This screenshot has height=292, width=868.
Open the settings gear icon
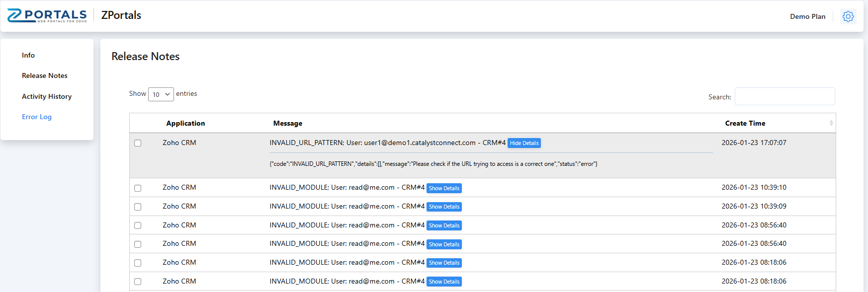tap(848, 16)
